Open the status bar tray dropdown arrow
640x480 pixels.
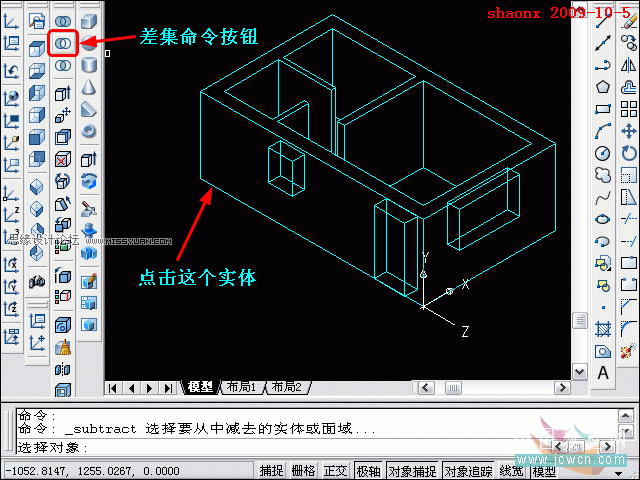point(619,473)
